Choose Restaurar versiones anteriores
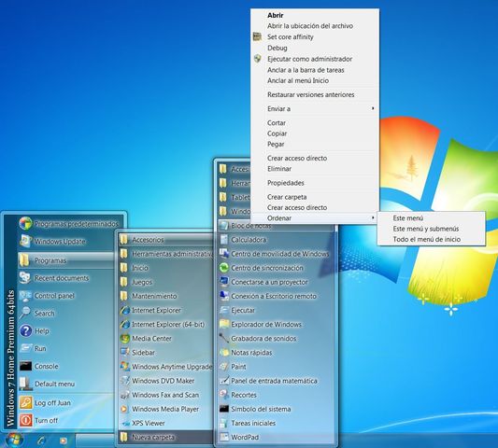 click(x=315, y=94)
